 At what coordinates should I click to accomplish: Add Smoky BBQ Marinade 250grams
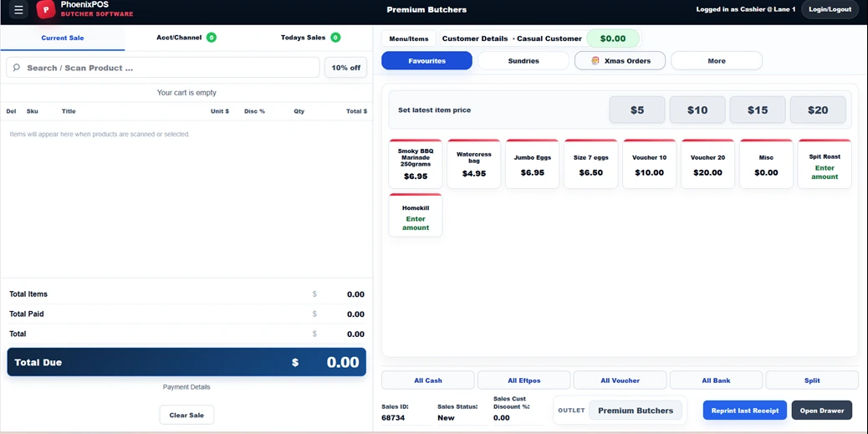(416, 164)
